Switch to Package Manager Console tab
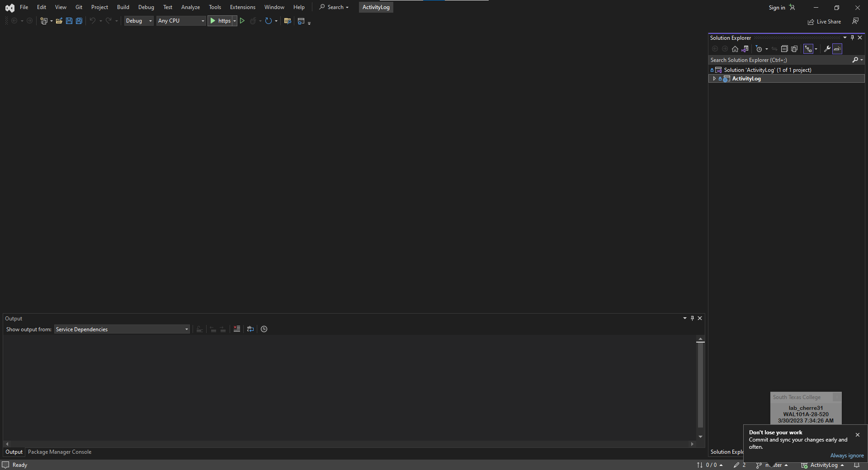868x470 pixels. coord(60,452)
